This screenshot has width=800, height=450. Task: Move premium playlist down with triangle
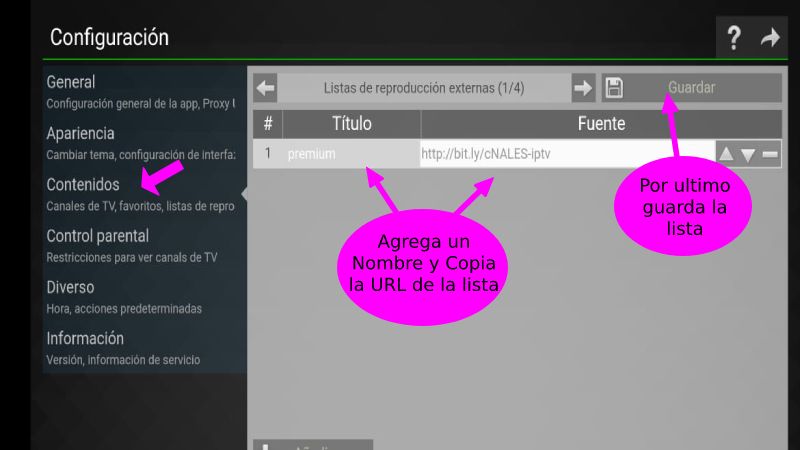747,154
